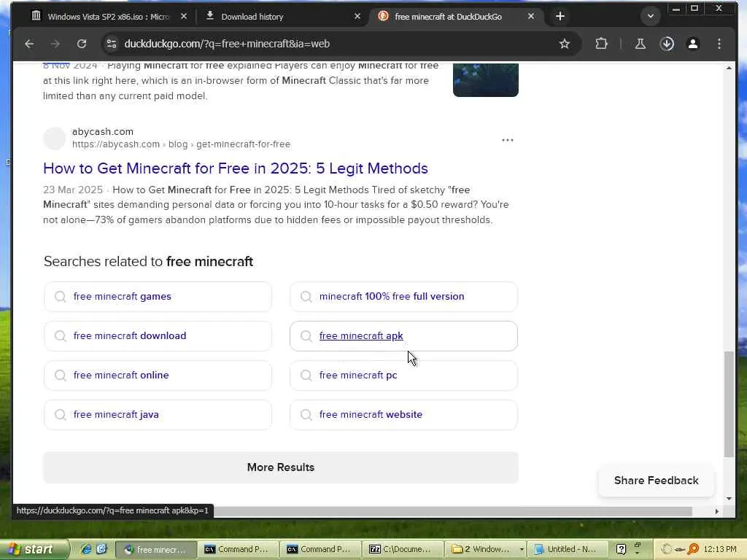The height and width of the screenshot is (560, 747).
Task: Click the abycash.com site name
Action: point(103,131)
